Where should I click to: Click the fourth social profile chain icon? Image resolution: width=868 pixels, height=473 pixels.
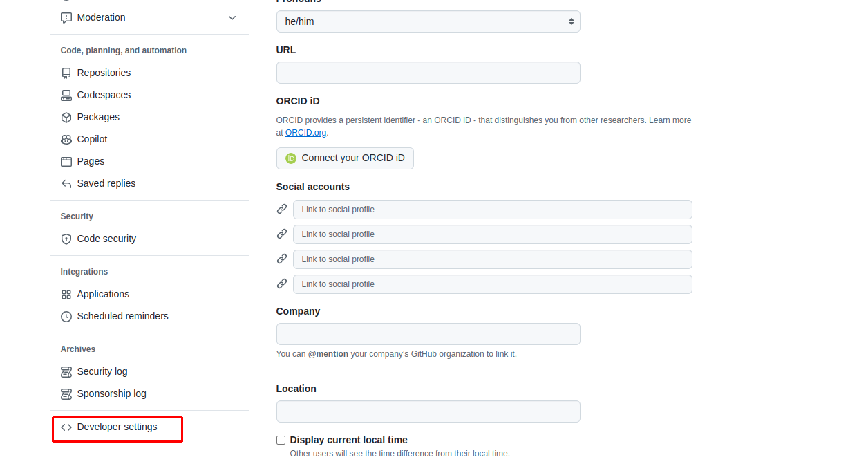(282, 284)
